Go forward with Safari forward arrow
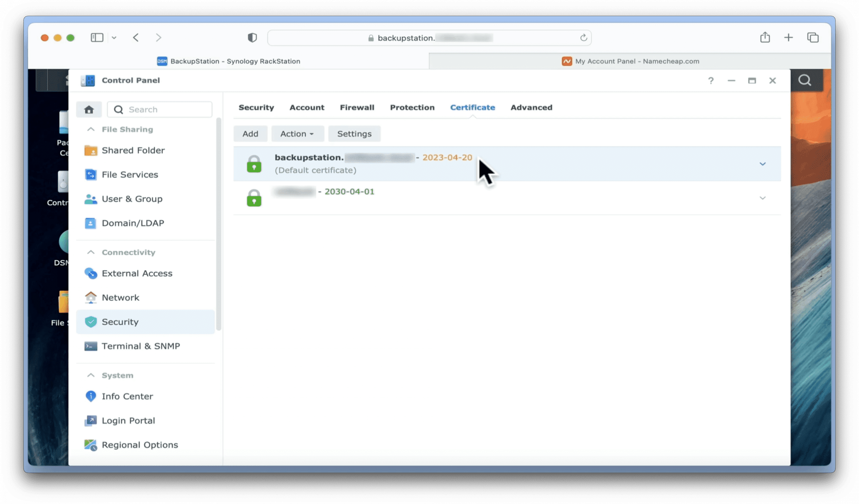Viewport: 859px width, 504px height. click(158, 38)
